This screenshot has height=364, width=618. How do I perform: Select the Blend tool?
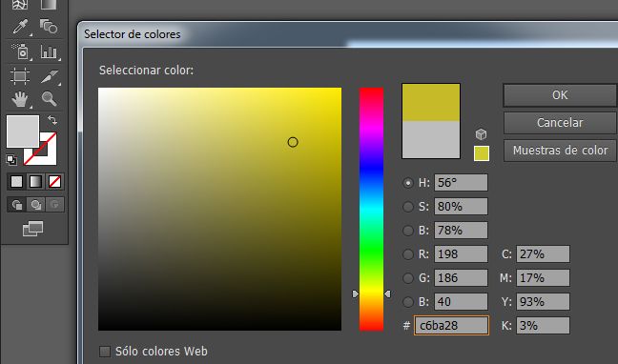point(49,27)
